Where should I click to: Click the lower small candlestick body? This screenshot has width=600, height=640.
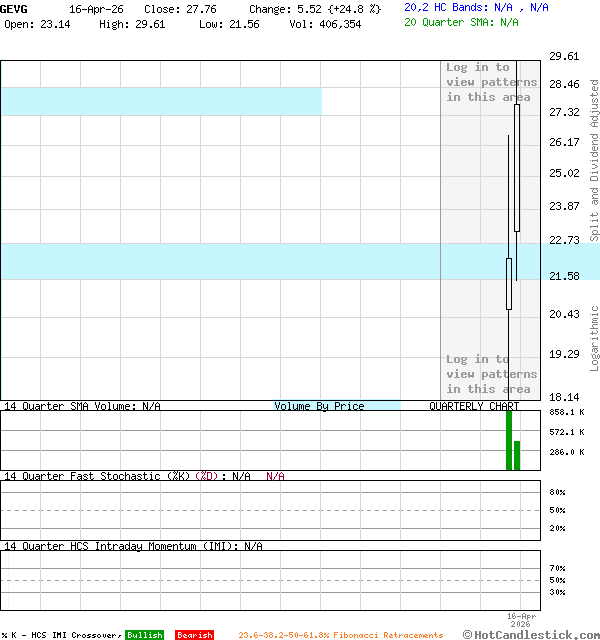click(x=509, y=284)
